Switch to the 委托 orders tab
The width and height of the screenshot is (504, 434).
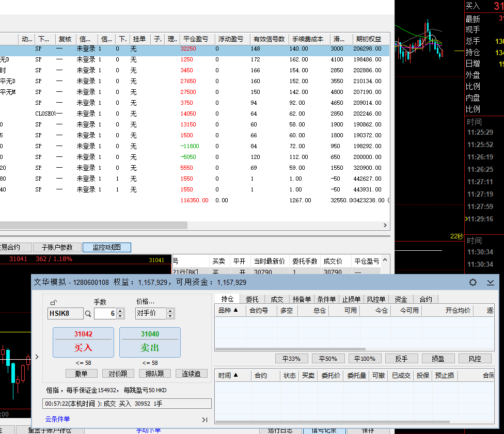click(x=252, y=299)
